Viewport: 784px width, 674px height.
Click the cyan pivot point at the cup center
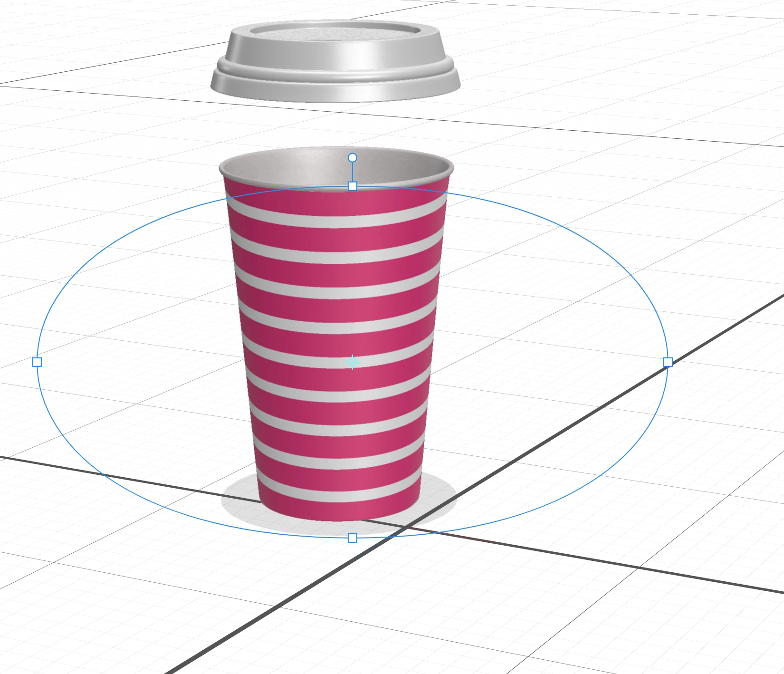click(x=352, y=362)
